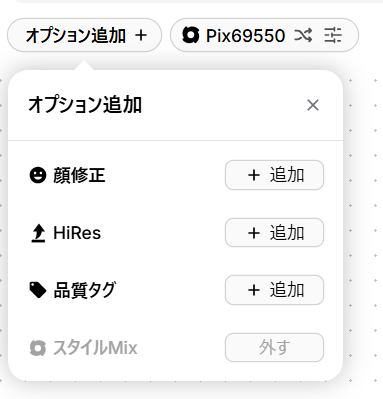Open the sliders settings icon beside Pix69550

click(333, 35)
